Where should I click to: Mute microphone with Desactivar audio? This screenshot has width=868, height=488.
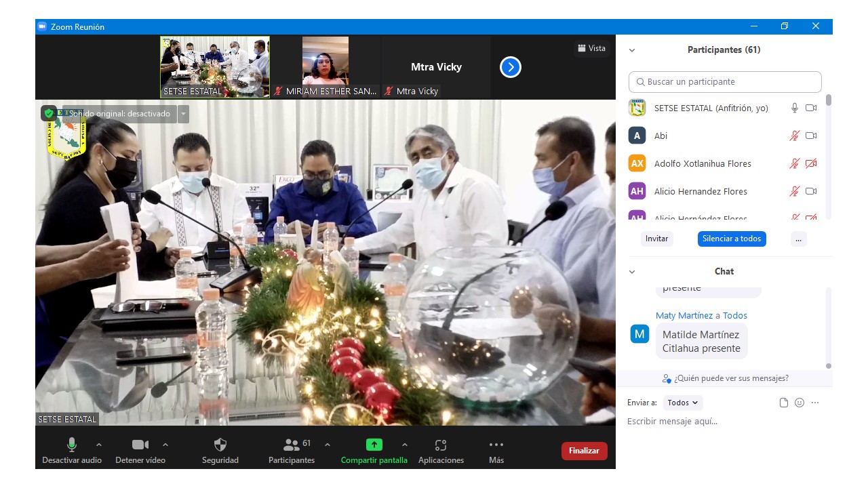[72, 451]
